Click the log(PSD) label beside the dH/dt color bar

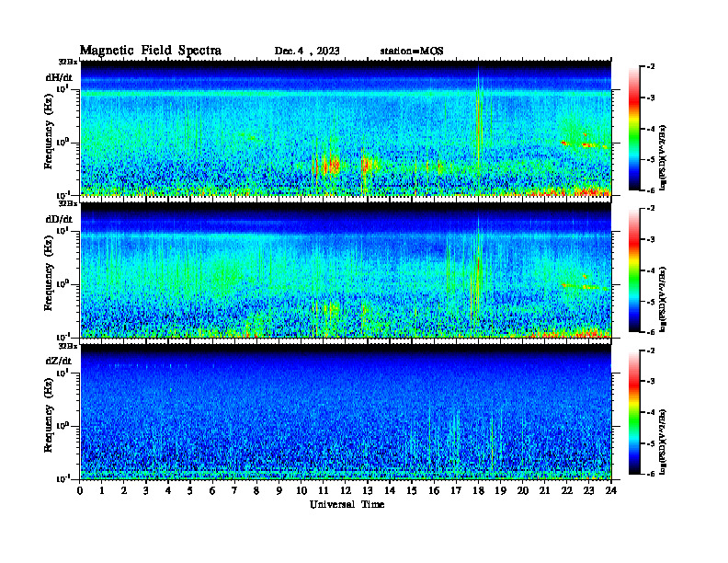click(663, 157)
